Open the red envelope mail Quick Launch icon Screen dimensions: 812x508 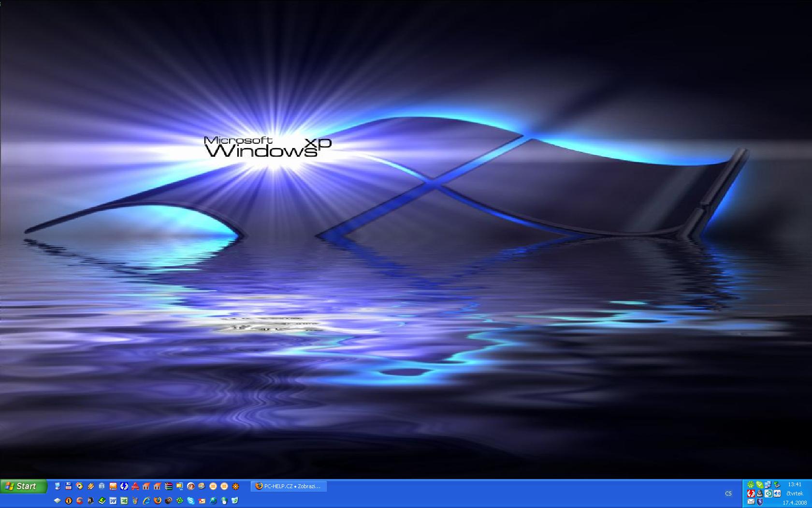tap(202, 501)
